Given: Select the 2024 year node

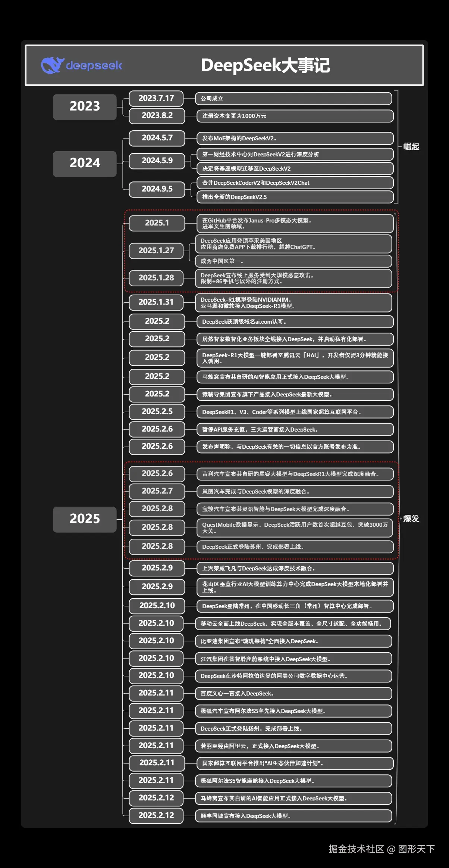Looking at the screenshot, I should click(85, 164).
